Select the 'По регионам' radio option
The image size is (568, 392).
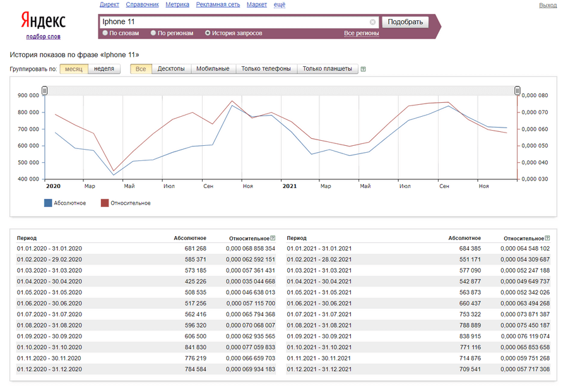[153, 33]
